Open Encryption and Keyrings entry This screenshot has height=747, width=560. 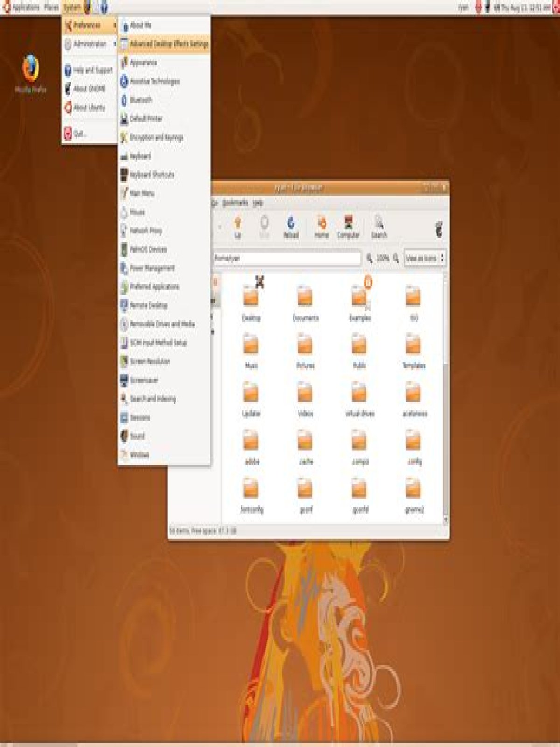(164, 137)
